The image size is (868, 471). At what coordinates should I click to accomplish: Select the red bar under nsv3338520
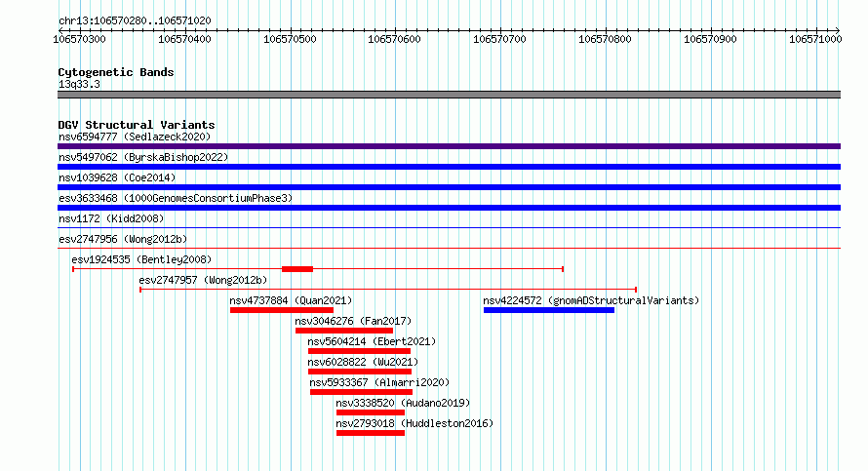click(x=371, y=412)
